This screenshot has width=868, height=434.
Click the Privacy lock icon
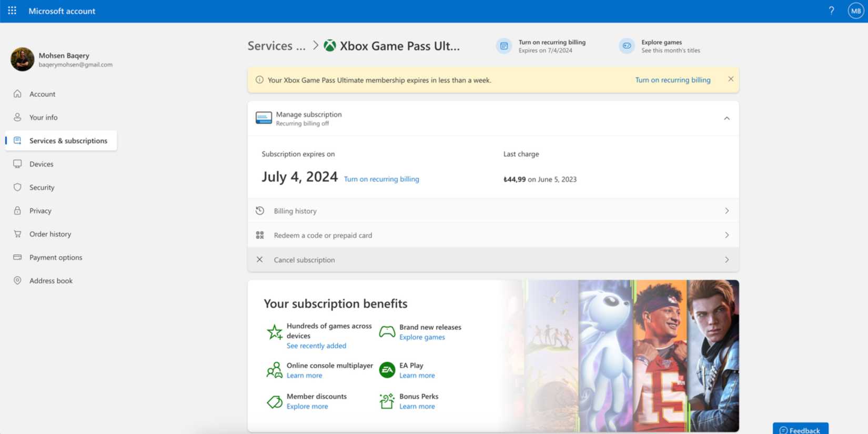coord(17,210)
